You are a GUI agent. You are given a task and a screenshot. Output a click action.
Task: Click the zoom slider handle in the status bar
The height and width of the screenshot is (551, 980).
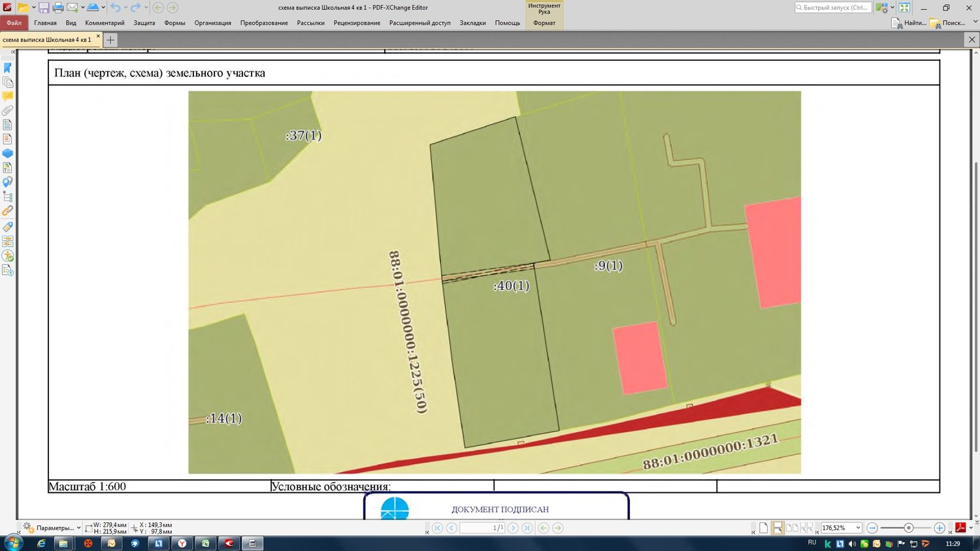tap(908, 527)
